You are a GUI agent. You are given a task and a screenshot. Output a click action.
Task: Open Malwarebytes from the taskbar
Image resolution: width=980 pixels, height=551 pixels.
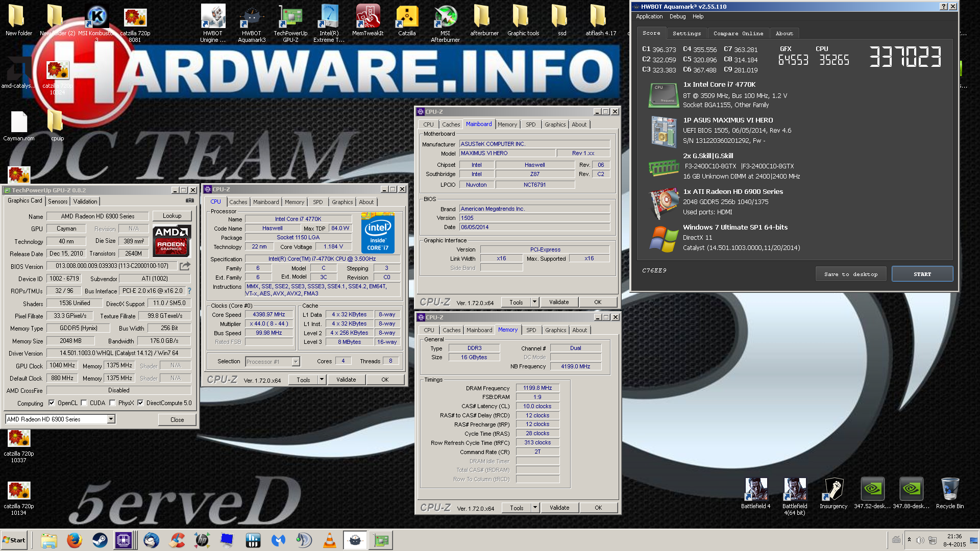pyautogui.click(x=279, y=540)
